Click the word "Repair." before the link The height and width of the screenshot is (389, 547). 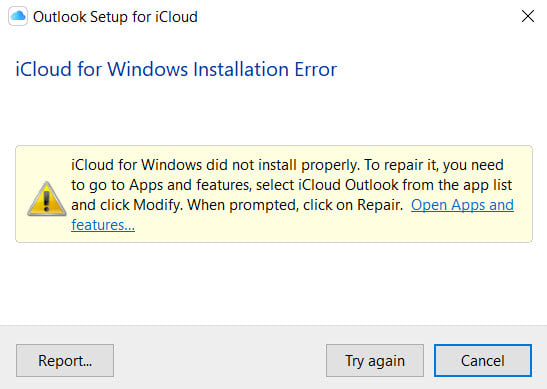(380, 205)
